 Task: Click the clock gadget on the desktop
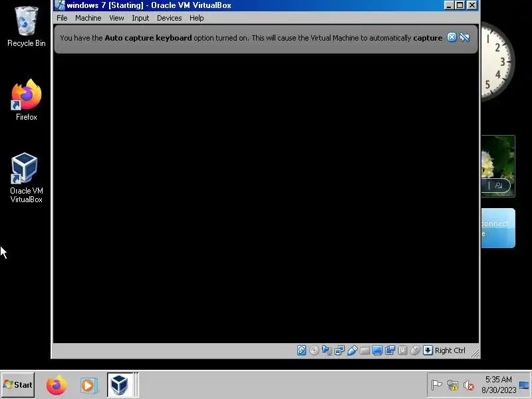(x=497, y=61)
